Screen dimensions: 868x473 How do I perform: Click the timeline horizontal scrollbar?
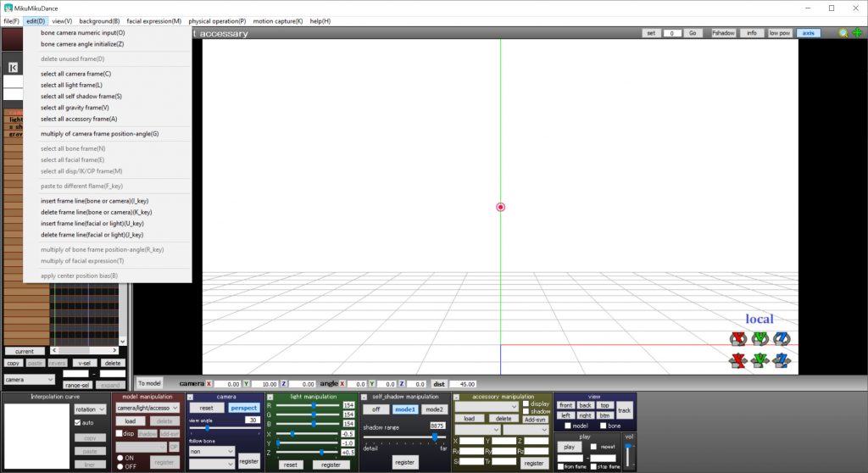pos(84,351)
